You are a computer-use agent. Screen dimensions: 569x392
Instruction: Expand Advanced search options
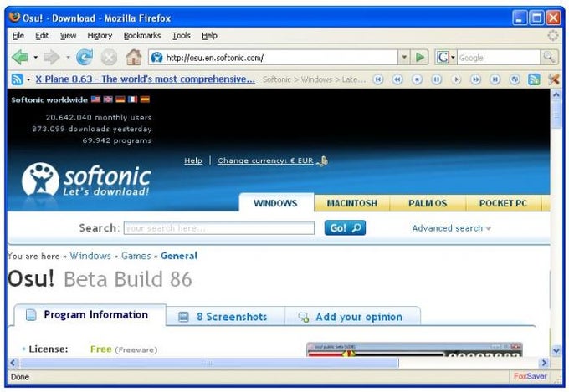451,228
